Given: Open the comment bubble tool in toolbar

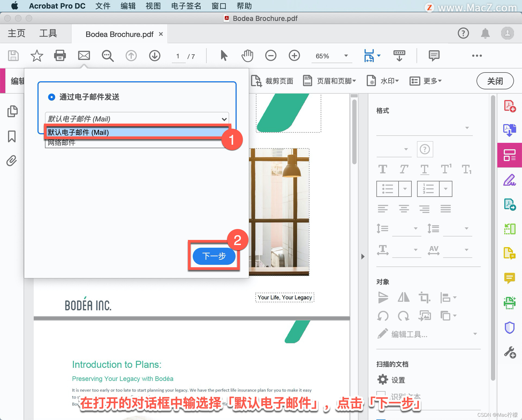Looking at the screenshot, I should click(x=434, y=56).
